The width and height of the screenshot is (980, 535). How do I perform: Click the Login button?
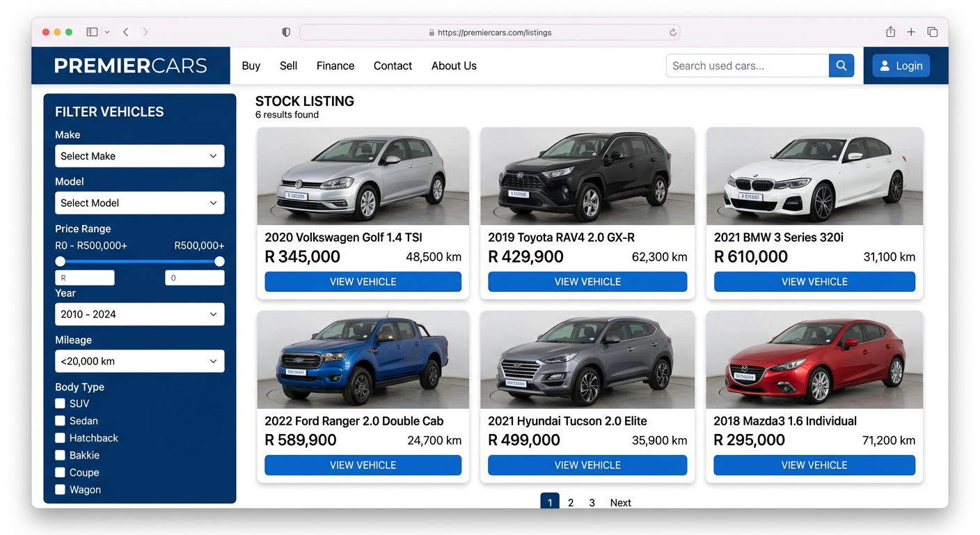(901, 65)
